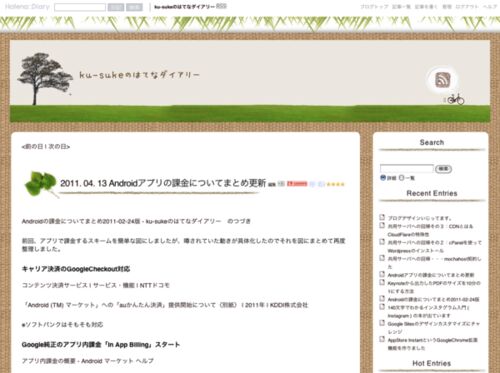
Task: Click heading キャリア決済のGoogleCheckout対応
Action: click(76, 269)
